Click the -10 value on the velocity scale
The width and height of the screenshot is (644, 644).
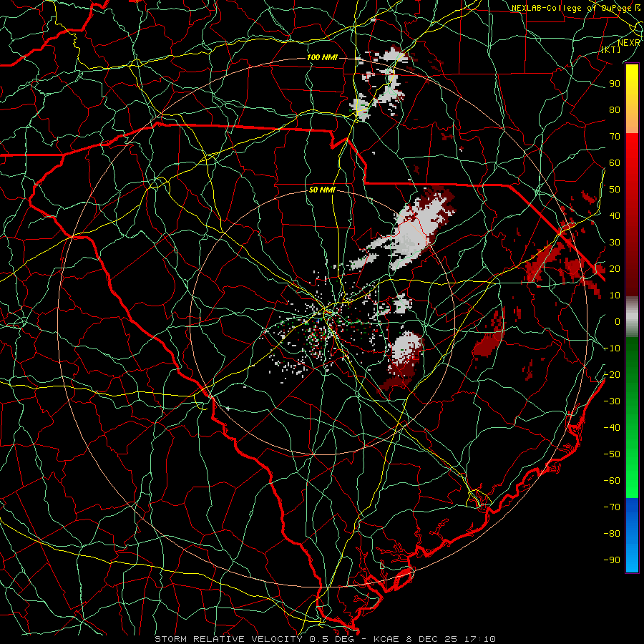[612, 348]
